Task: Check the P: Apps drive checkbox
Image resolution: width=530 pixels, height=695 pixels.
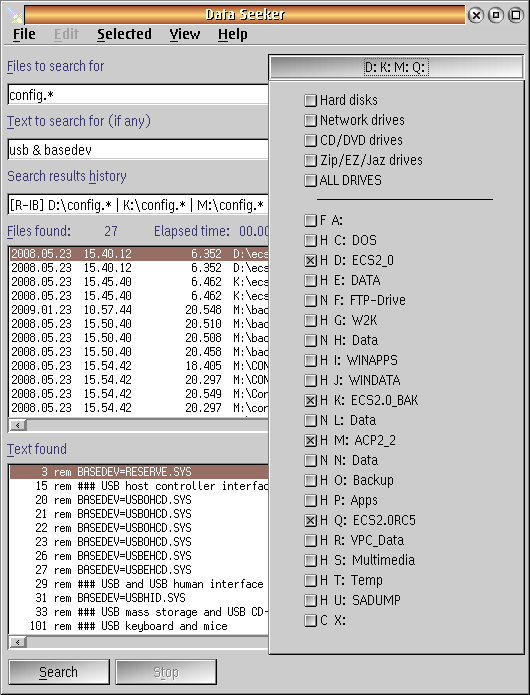Action: pos(311,500)
